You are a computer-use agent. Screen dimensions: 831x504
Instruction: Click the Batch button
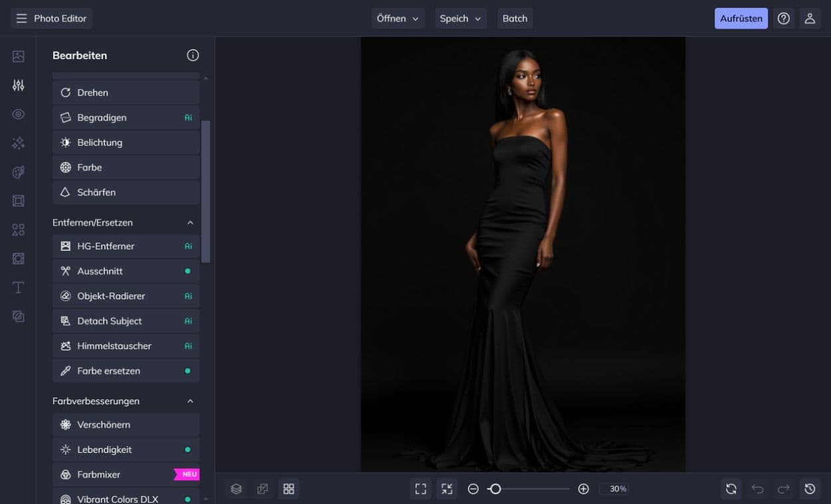click(515, 19)
